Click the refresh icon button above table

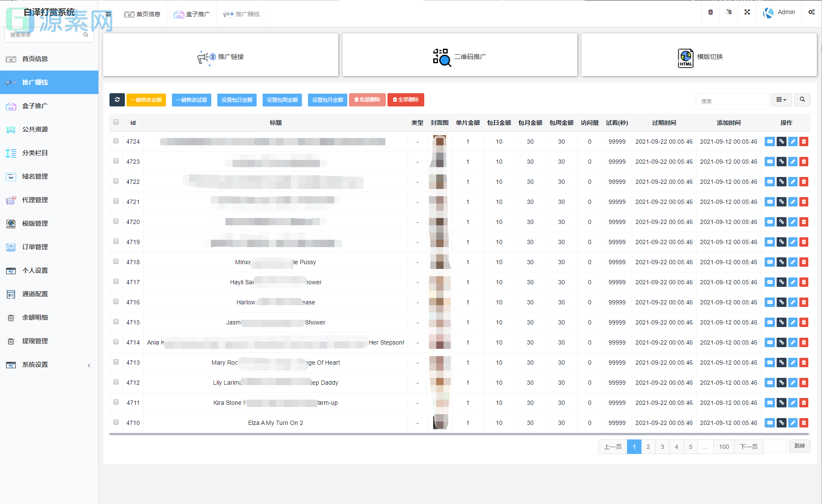(117, 100)
